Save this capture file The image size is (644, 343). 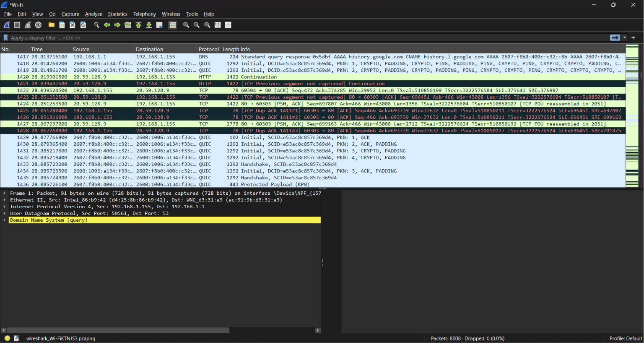[62, 25]
